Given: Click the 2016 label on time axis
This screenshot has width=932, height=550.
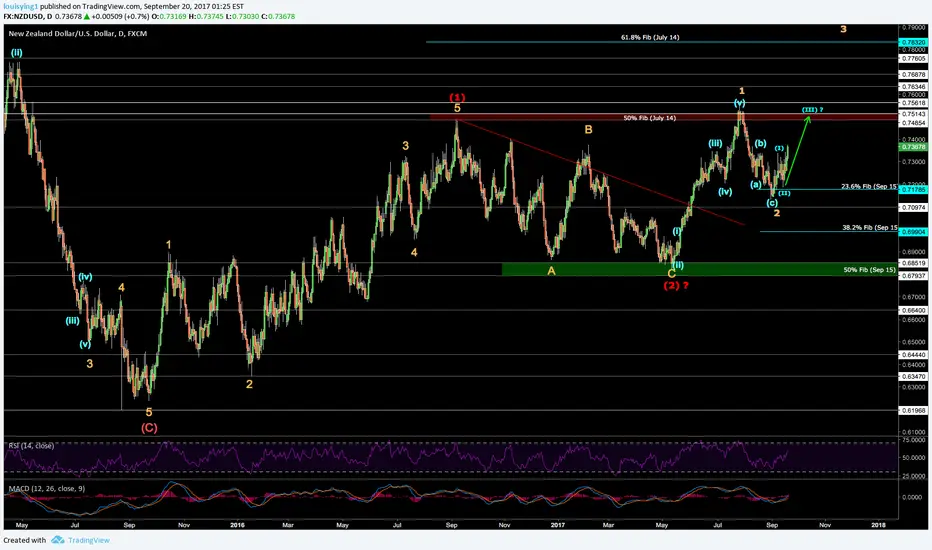Looking at the screenshot, I should point(237,525).
